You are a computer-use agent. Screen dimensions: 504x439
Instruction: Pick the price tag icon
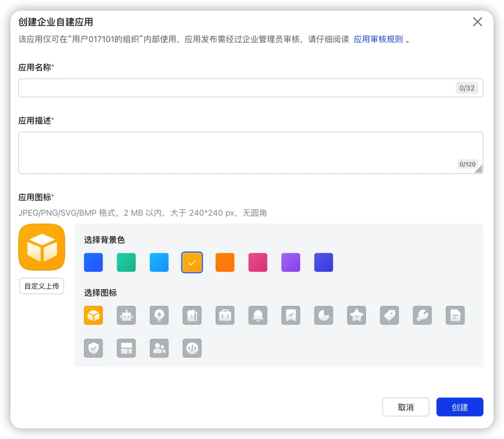pyautogui.click(x=389, y=315)
